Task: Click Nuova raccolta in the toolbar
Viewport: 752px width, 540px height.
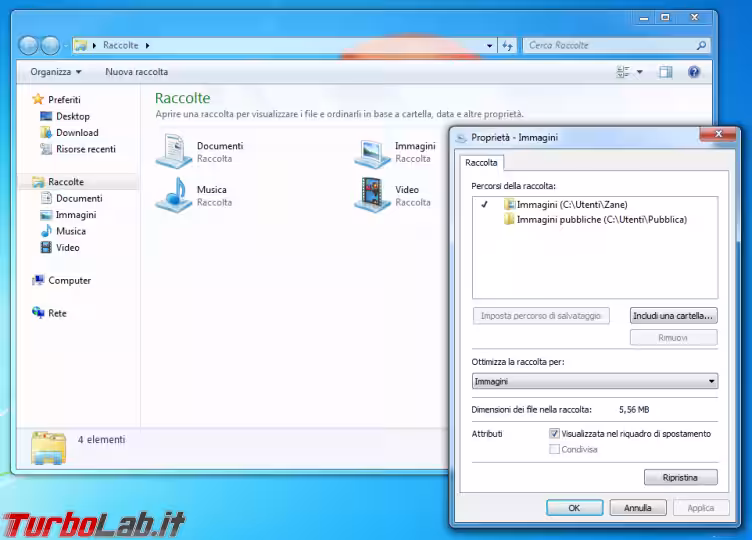Action: [x=136, y=72]
